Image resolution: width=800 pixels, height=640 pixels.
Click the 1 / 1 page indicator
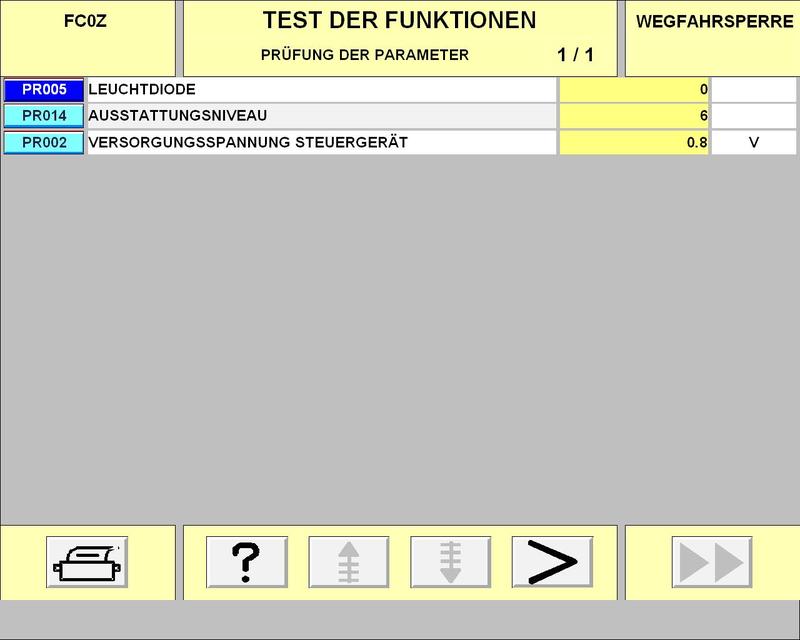click(x=575, y=55)
